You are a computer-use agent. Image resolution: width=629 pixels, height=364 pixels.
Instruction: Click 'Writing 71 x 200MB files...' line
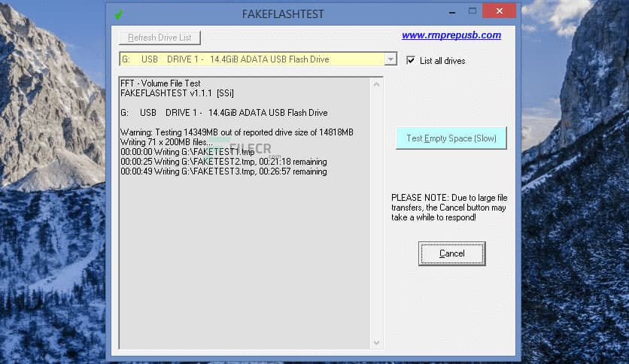(x=166, y=142)
